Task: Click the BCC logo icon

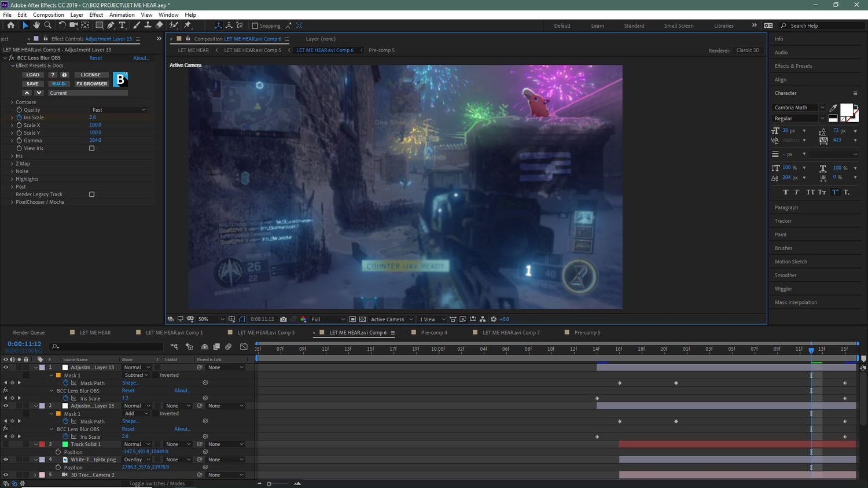Action: 120,79
